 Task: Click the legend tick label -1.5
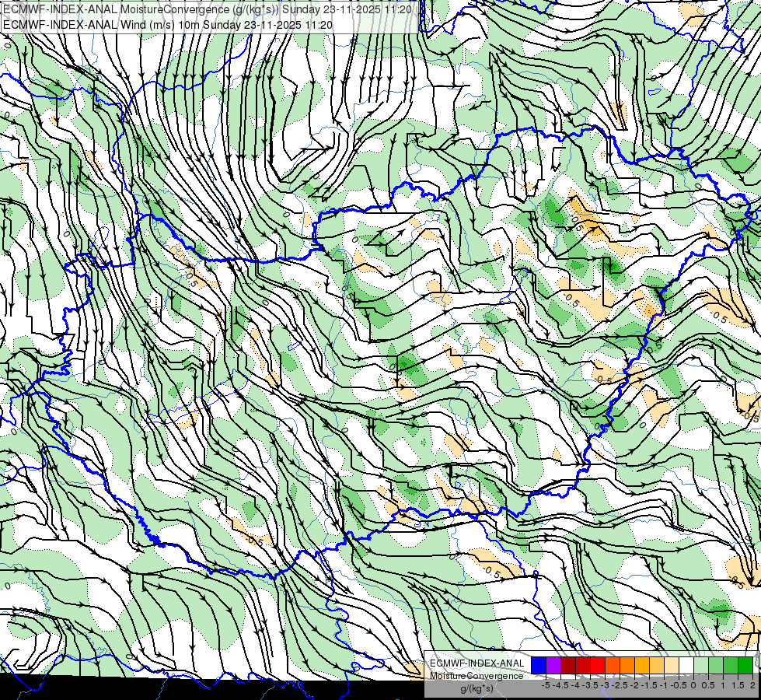coord(649,685)
